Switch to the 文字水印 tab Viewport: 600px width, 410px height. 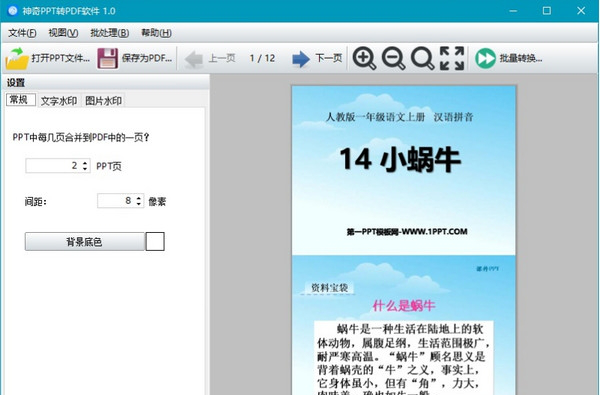tap(59, 101)
